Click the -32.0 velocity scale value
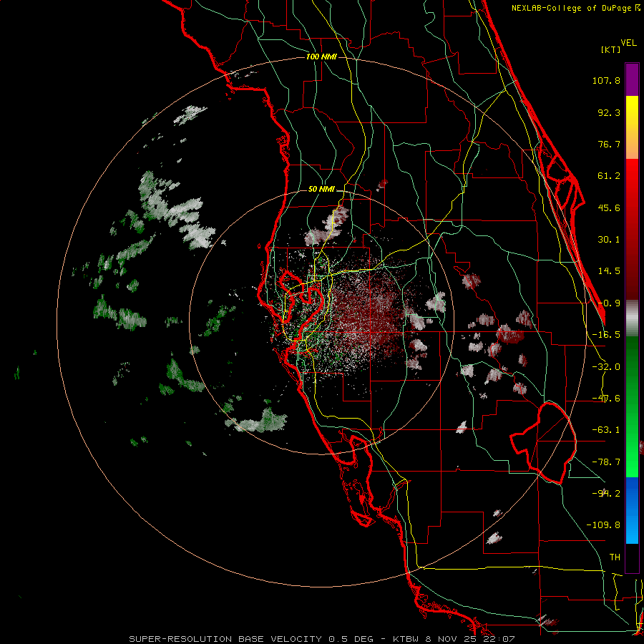644x644 pixels. (x=606, y=367)
